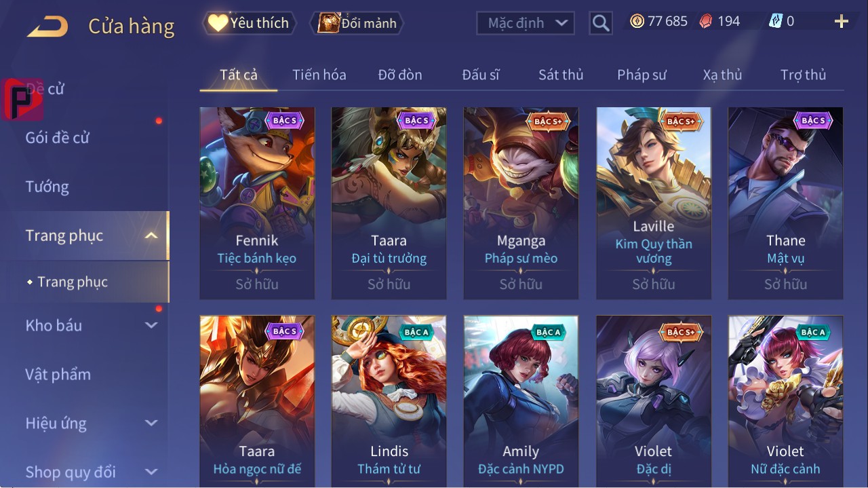The image size is (868, 488).
Task: Open Tướng in the sidebar
Action: tap(47, 187)
